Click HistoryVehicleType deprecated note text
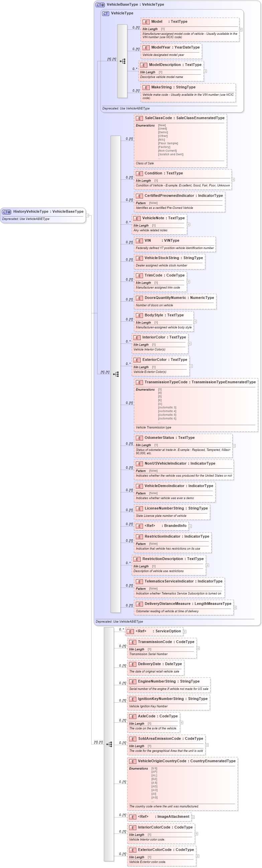262x868 pixels. pos(25,219)
